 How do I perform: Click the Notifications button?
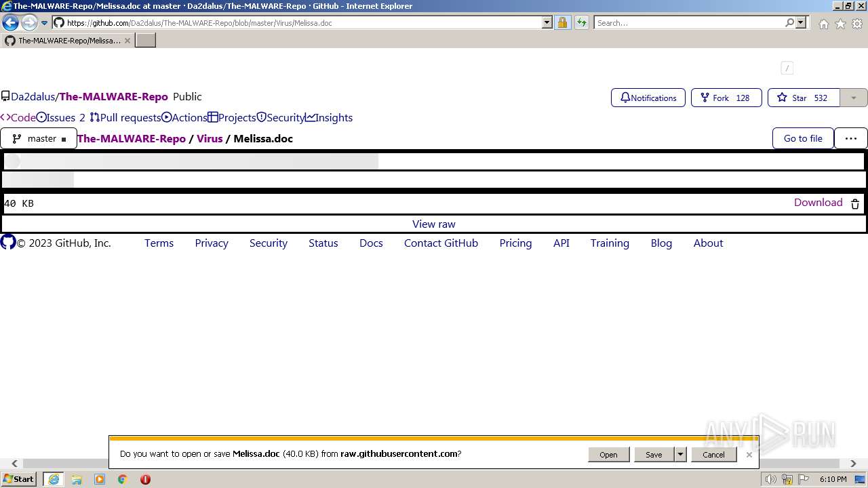pos(648,98)
